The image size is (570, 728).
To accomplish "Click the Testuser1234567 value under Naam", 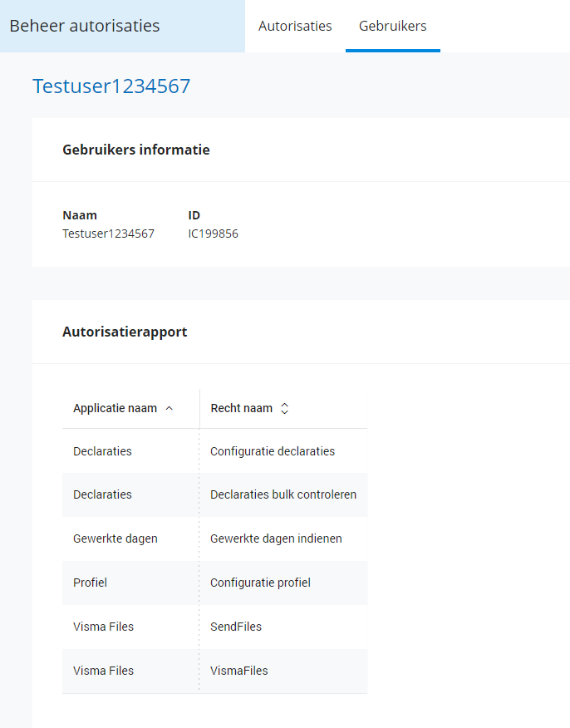I will tap(108, 234).
